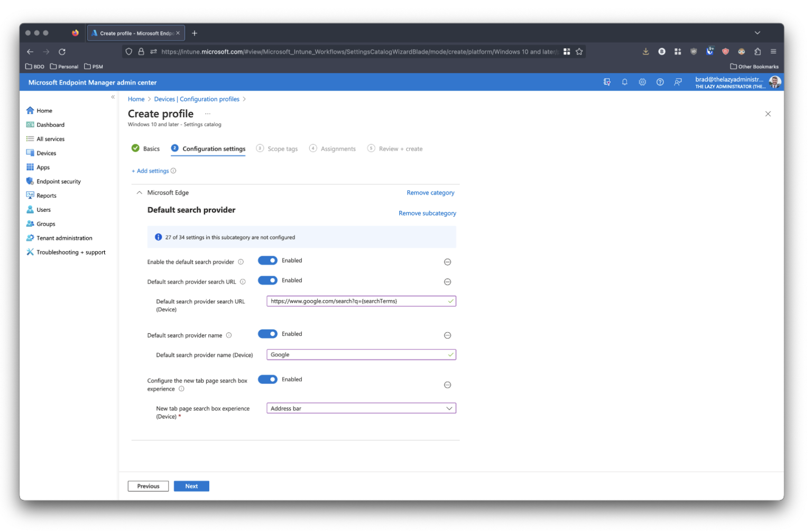Open the PSM bookmarks folder
Viewport: 812px width, 532px height.
pyautogui.click(x=94, y=67)
